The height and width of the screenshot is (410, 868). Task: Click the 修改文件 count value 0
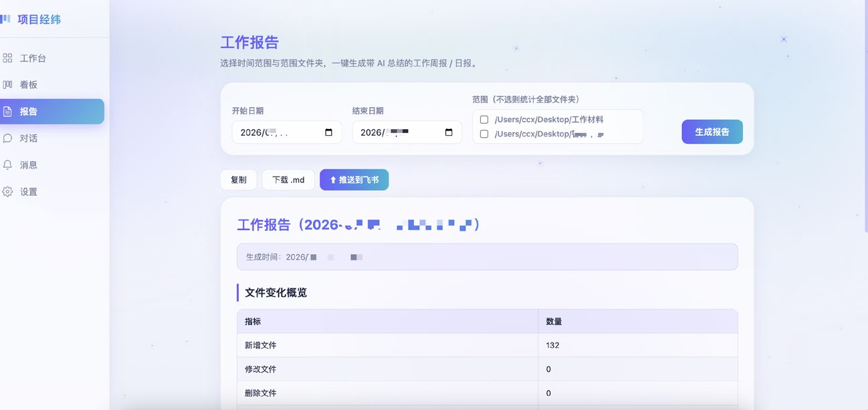548,369
